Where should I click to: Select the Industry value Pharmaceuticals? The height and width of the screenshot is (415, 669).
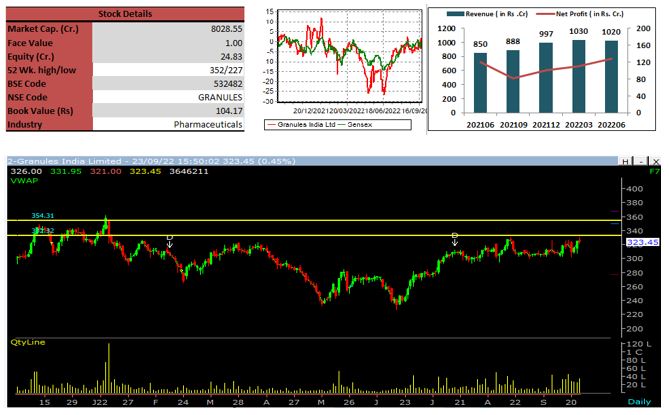[208, 125]
